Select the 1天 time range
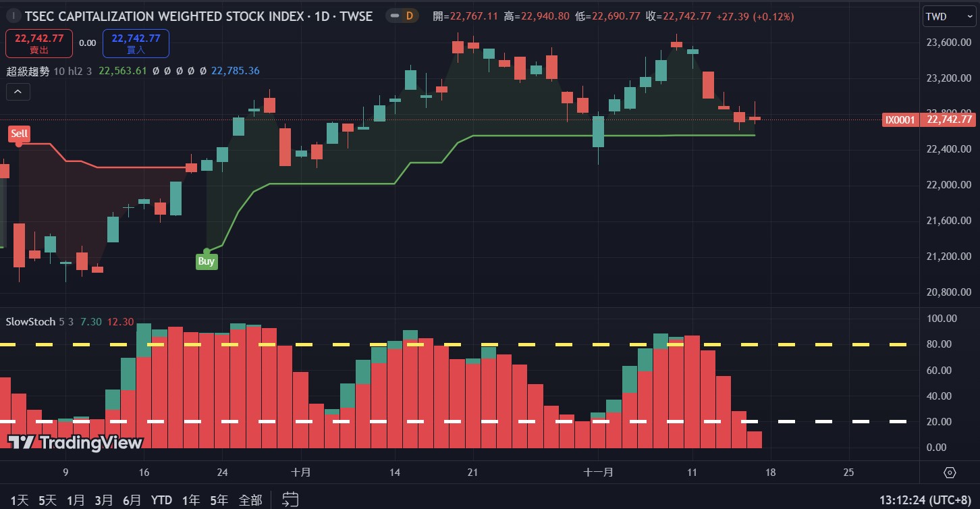980x509 pixels. click(x=20, y=500)
